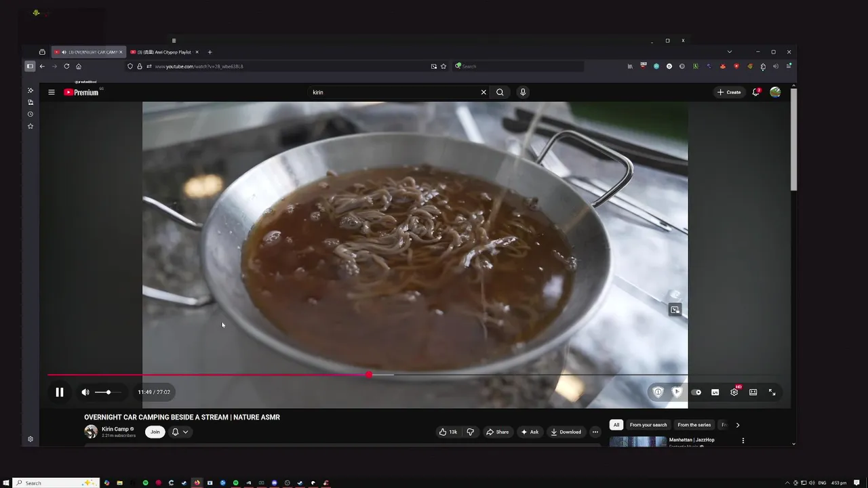The width and height of the screenshot is (868, 488).
Task: Mute the video using the speaker icon
Action: (x=85, y=392)
